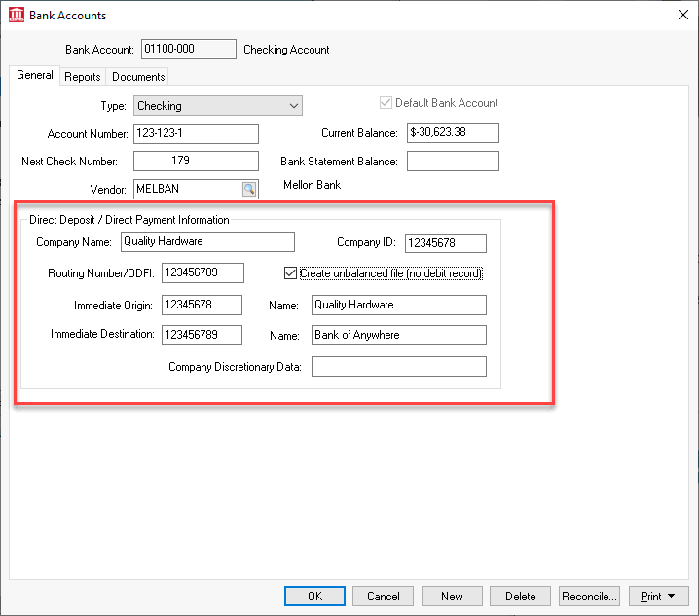
Task: Click the Next Check Number field
Action: tap(196, 161)
